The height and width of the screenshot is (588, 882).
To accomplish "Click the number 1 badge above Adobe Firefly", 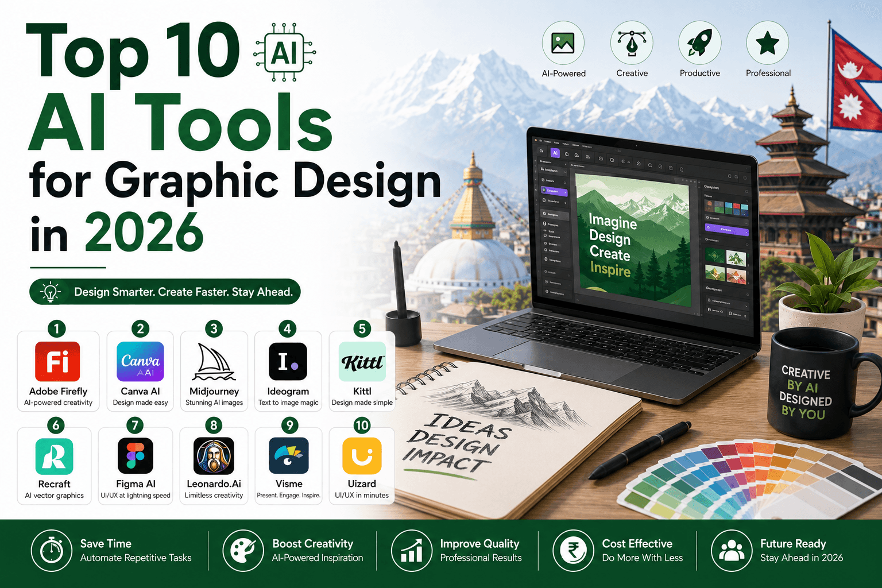I will click(x=56, y=328).
